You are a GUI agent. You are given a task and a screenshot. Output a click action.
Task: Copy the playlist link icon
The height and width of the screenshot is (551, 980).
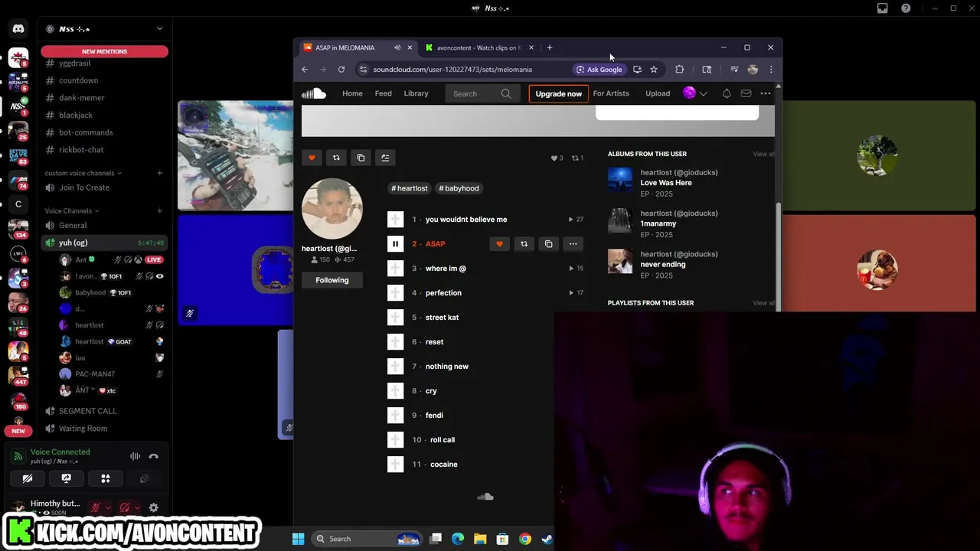point(361,158)
